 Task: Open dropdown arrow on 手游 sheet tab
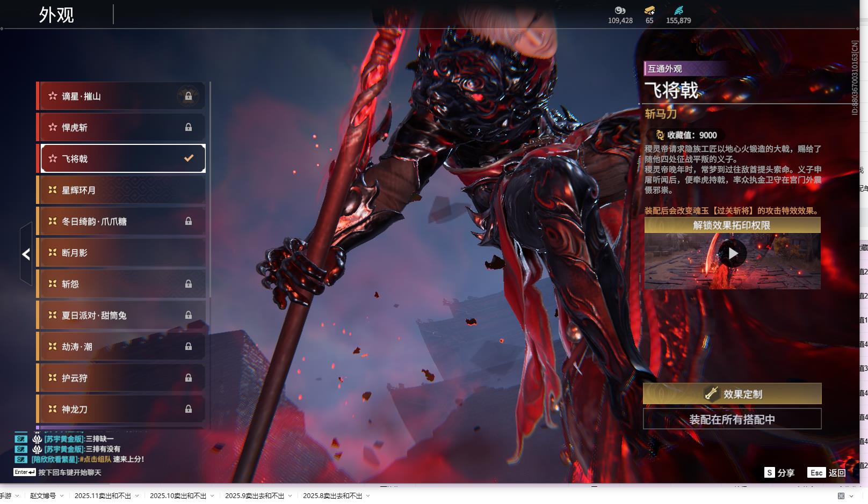click(17, 496)
